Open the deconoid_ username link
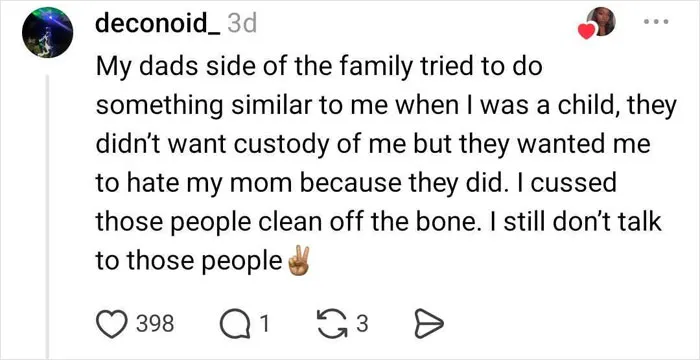 click(x=157, y=24)
